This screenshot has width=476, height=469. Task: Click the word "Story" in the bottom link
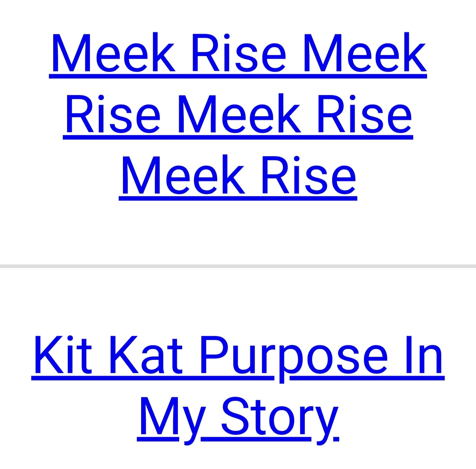pyautogui.click(x=279, y=416)
